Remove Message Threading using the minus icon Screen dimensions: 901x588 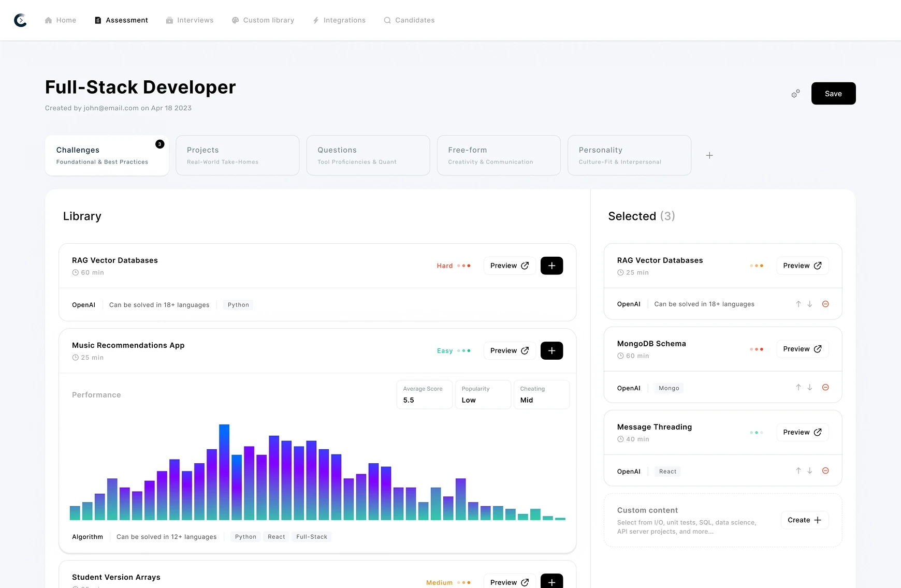(825, 471)
